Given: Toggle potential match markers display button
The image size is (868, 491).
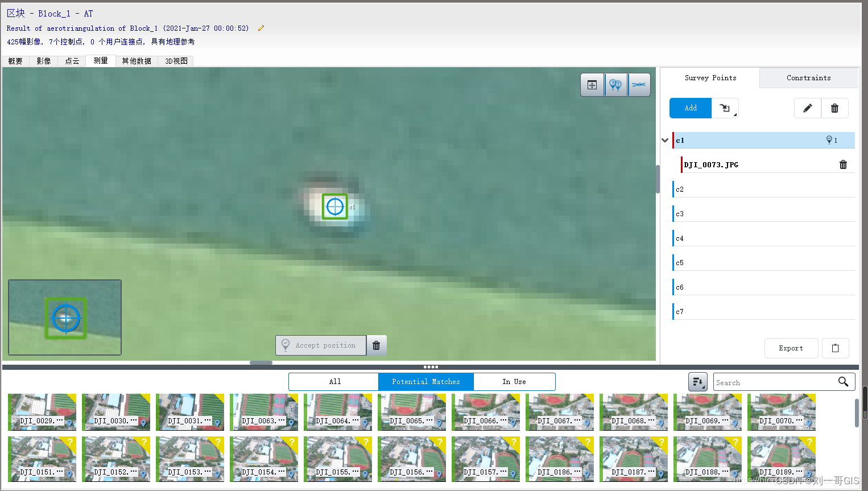Looking at the screenshot, I should point(615,85).
